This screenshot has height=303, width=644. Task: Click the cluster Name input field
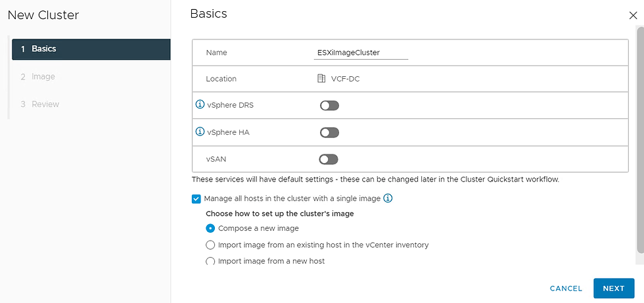(361, 53)
